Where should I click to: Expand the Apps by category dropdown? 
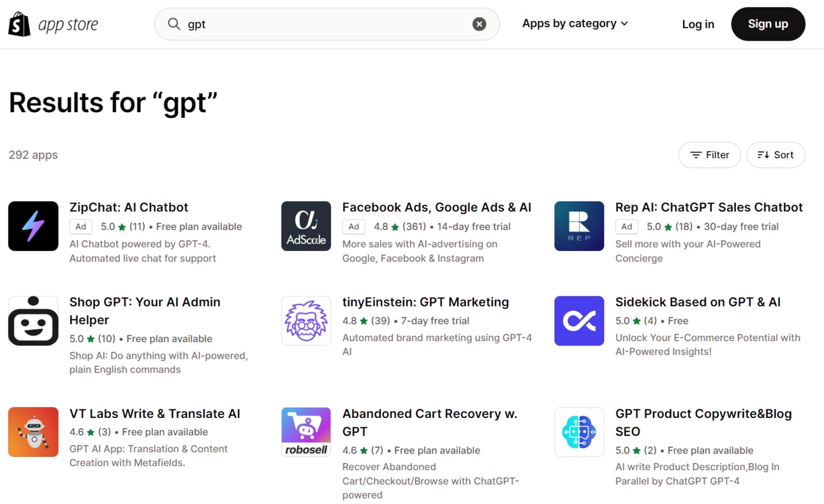(x=575, y=24)
